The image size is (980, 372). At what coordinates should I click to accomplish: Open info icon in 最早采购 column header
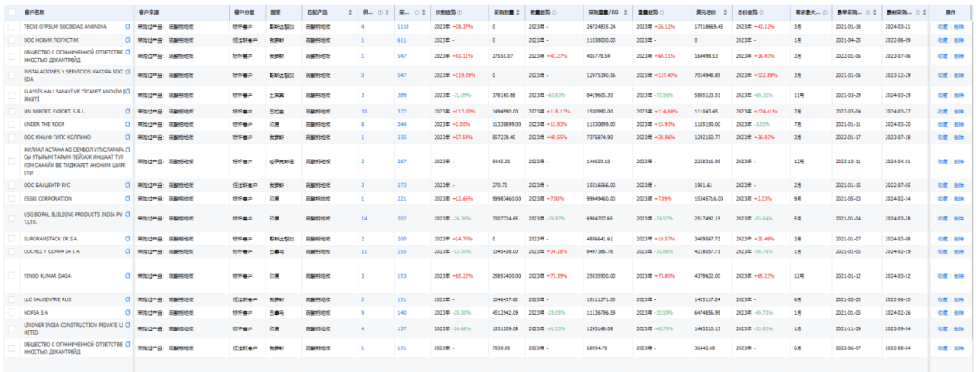868,12
